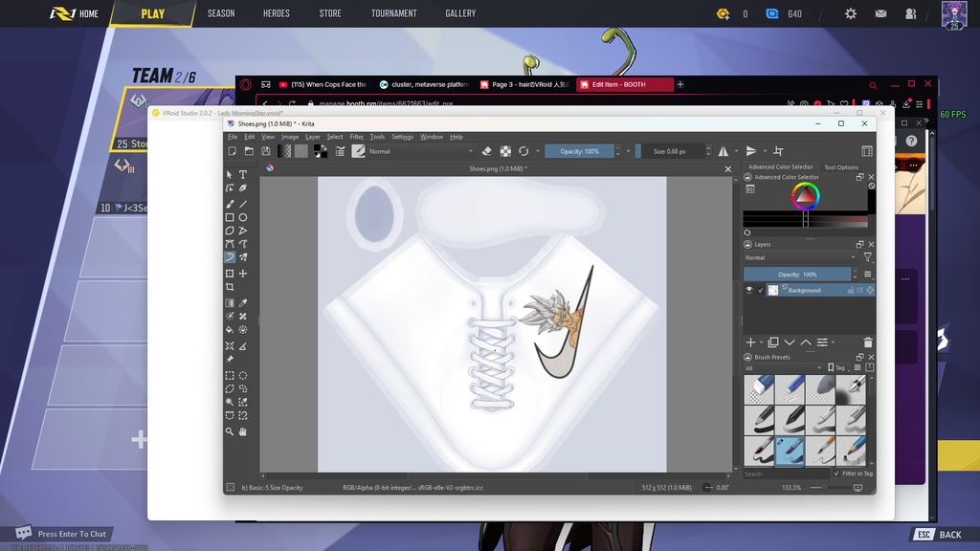Select the Text tool in Krita toolbox

tap(243, 174)
